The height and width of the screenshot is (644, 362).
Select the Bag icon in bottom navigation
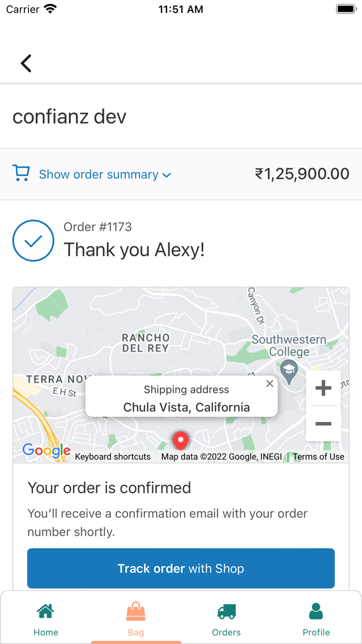point(135,611)
